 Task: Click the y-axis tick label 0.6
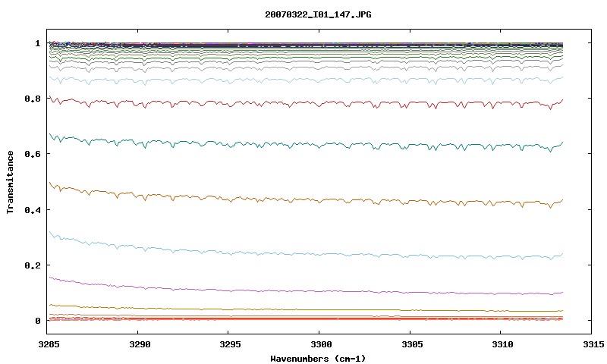point(33,154)
